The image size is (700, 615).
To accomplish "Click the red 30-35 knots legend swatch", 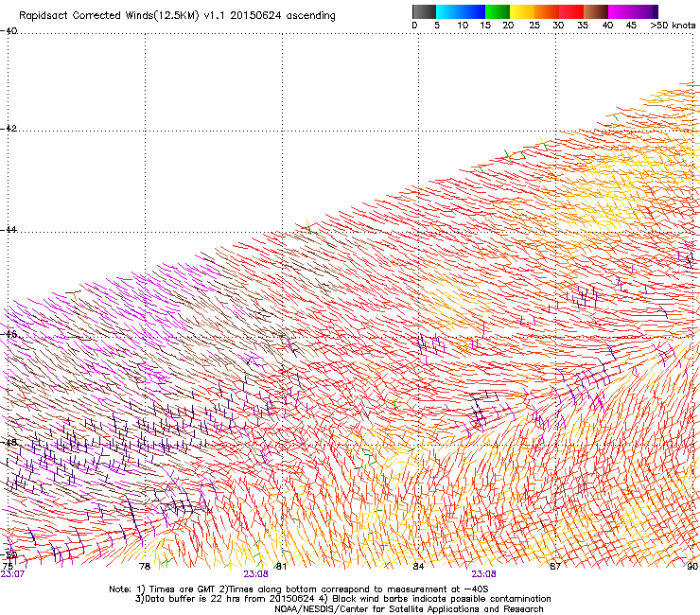I will point(571,11).
